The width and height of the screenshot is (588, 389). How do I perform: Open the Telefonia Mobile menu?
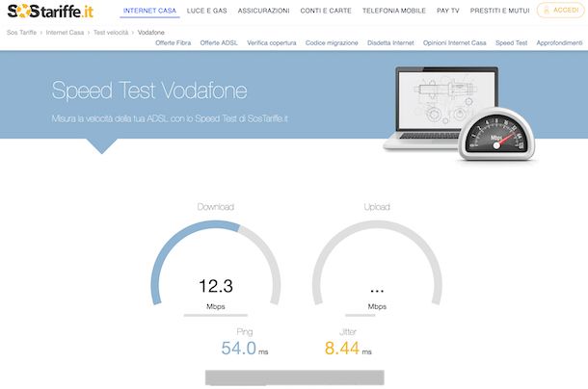tap(394, 11)
